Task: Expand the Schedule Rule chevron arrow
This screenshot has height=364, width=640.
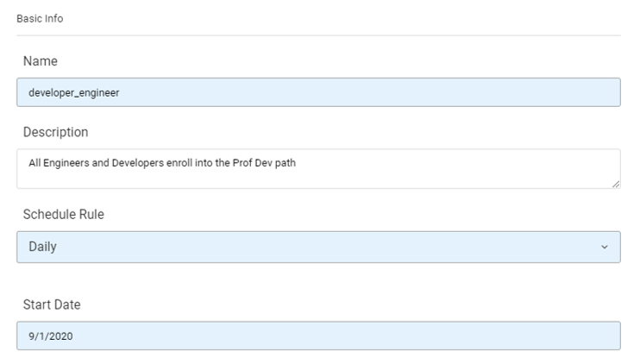Action: click(604, 247)
